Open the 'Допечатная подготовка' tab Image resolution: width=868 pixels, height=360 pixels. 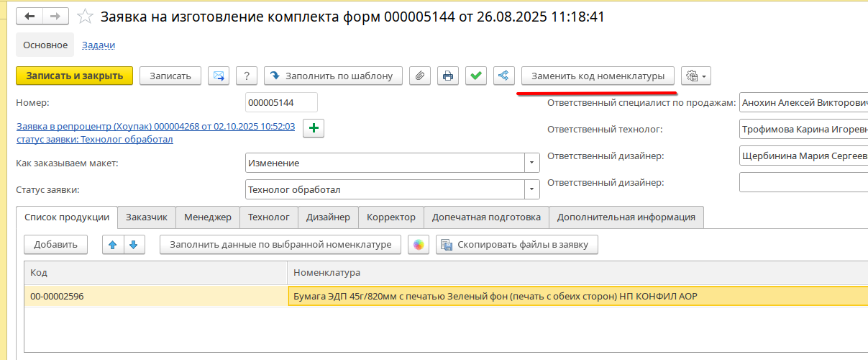click(x=486, y=217)
